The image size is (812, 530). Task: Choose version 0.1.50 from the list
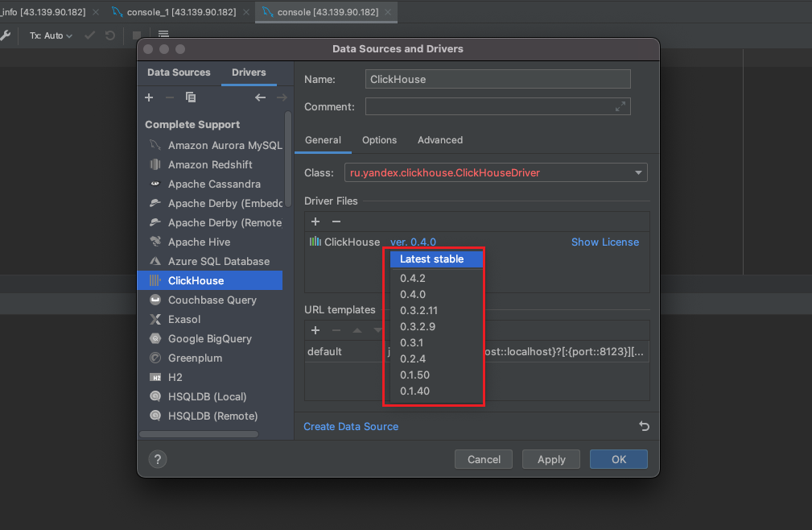pos(436,375)
